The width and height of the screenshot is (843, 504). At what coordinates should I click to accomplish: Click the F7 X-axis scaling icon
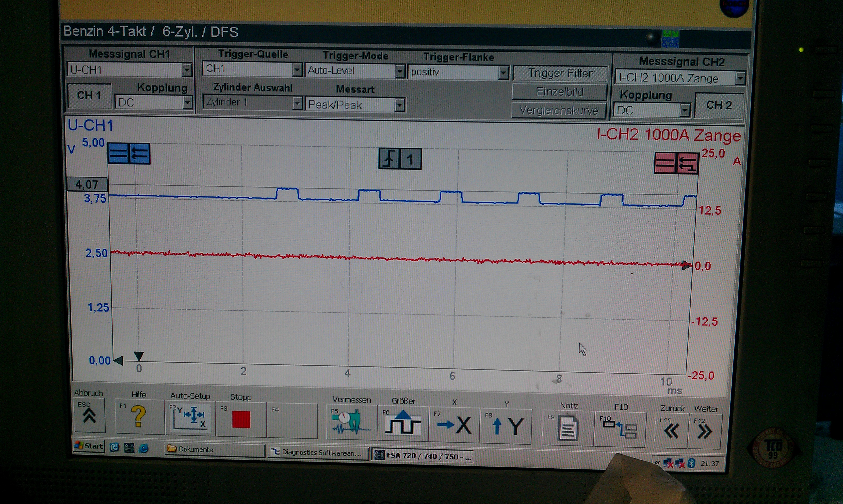(x=454, y=425)
